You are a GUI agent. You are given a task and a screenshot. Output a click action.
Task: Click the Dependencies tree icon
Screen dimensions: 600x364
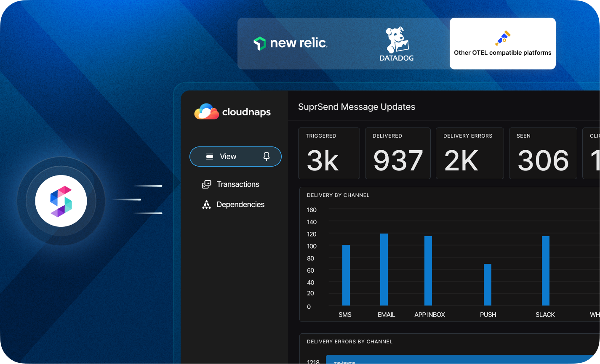pos(206,205)
